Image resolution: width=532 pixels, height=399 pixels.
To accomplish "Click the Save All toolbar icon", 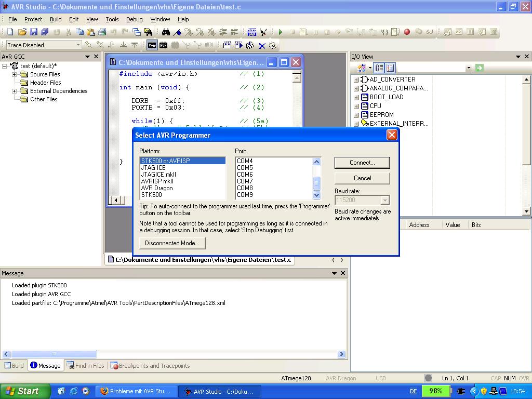I will click(x=45, y=32).
